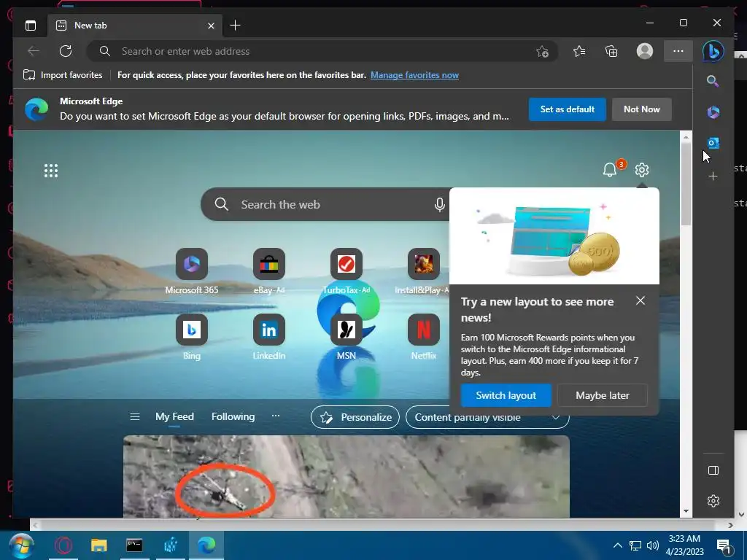Image resolution: width=747 pixels, height=560 pixels.
Task: Open Manage favorites now link
Action: point(414,75)
